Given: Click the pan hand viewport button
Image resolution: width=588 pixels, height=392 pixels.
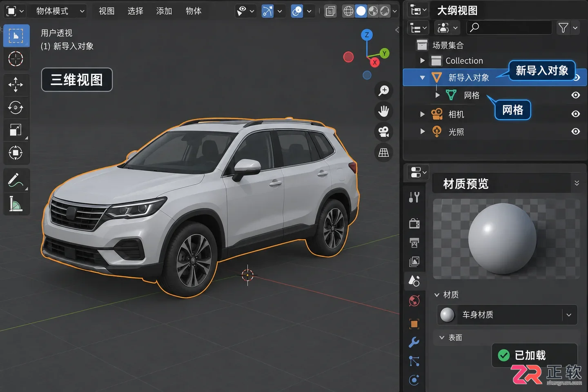Looking at the screenshot, I should (x=383, y=111).
